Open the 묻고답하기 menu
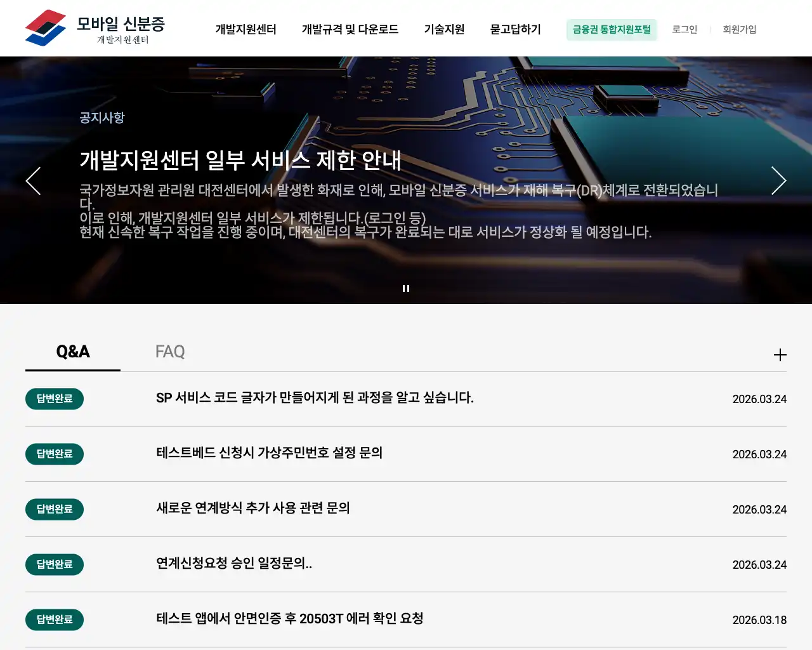The height and width of the screenshot is (650, 812). (515, 29)
